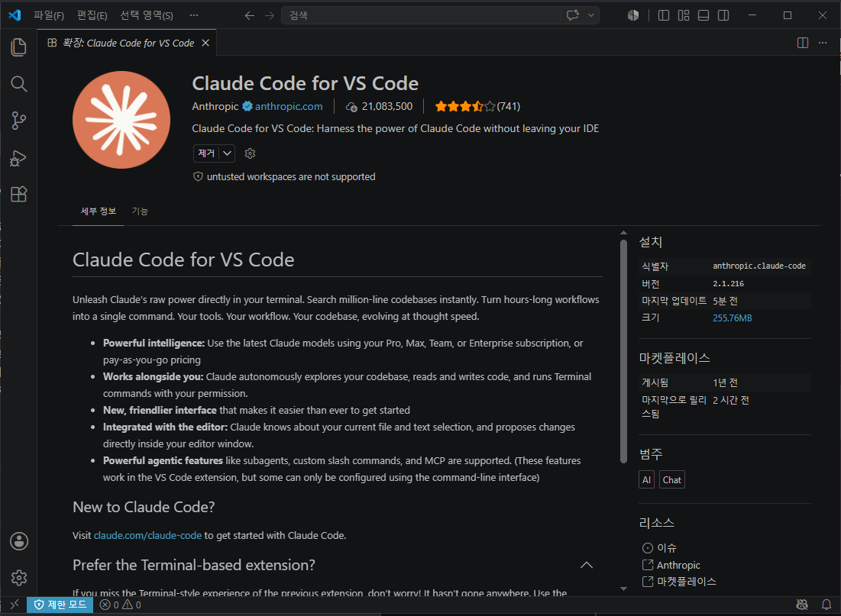This screenshot has height=616, width=841.
Task: Open the overflow menu ellipsis in menu bar
Action: 193,15
